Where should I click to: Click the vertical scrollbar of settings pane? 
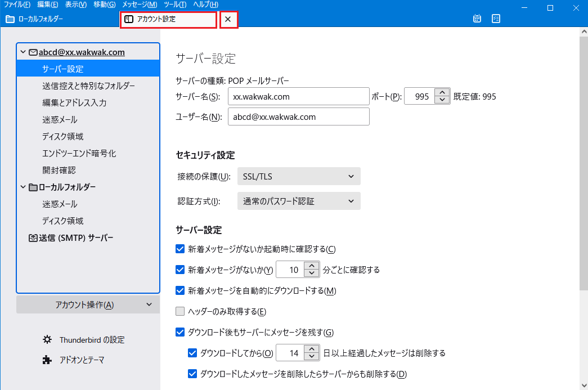(584, 163)
